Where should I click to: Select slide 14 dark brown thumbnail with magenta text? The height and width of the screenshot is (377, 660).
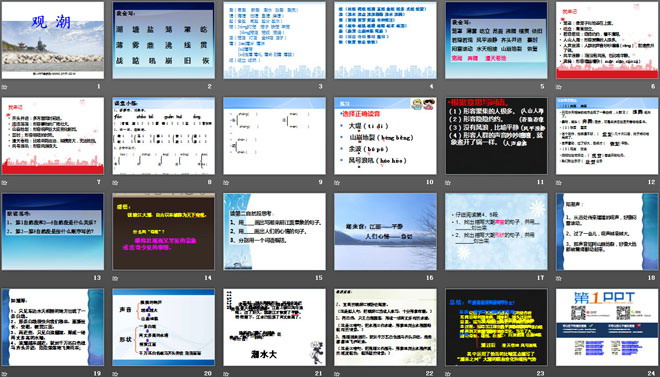click(163, 231)
